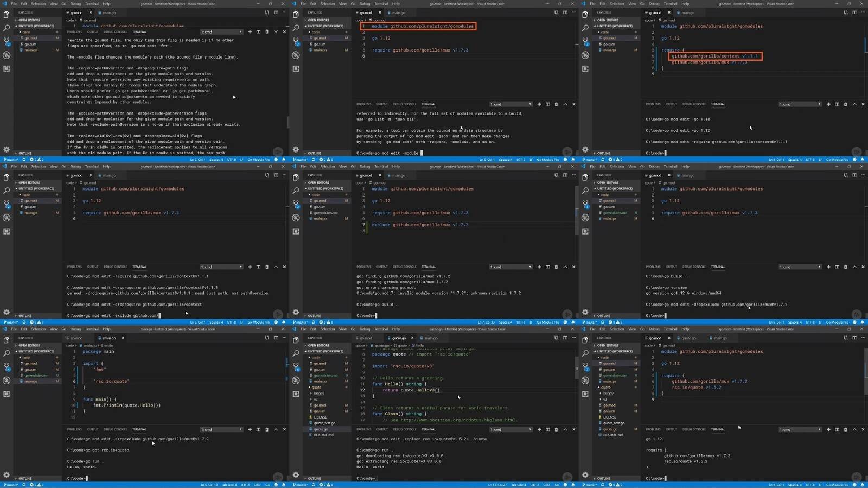Add new terminal in window highlighting gorilla/context v1.1.1
The height and width of the screenshot is (488, 868).
tap(828, 104)
